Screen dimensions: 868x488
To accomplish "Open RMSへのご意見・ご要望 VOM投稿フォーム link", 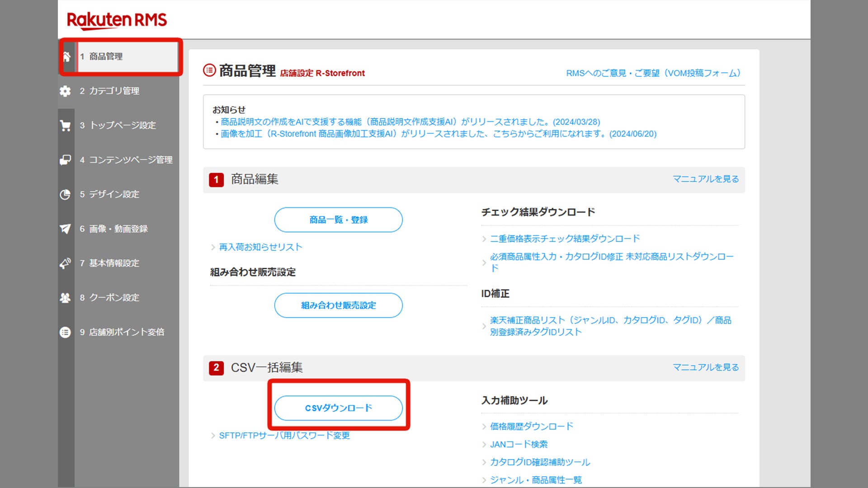I will pos(653,73).
